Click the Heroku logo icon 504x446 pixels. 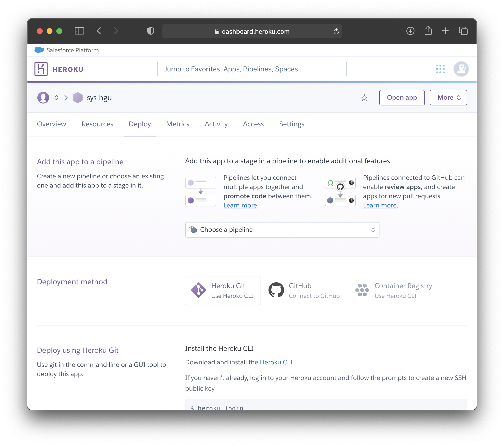[41, 69]
